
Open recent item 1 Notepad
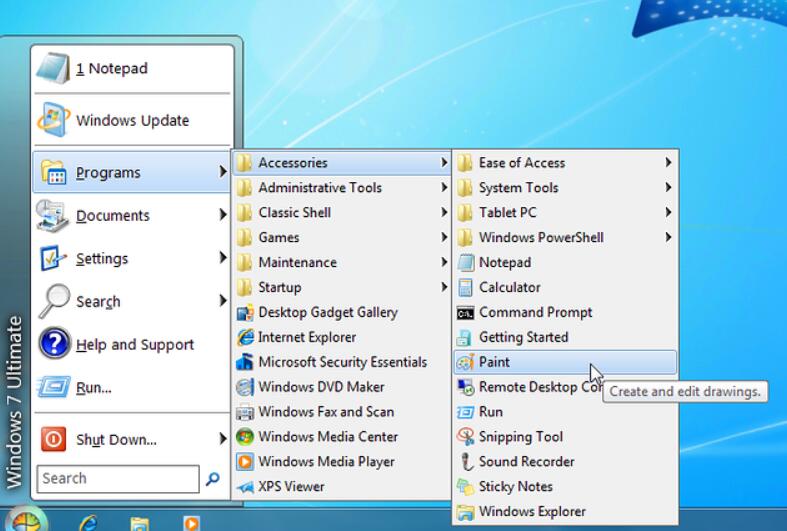tap(132, 68)
